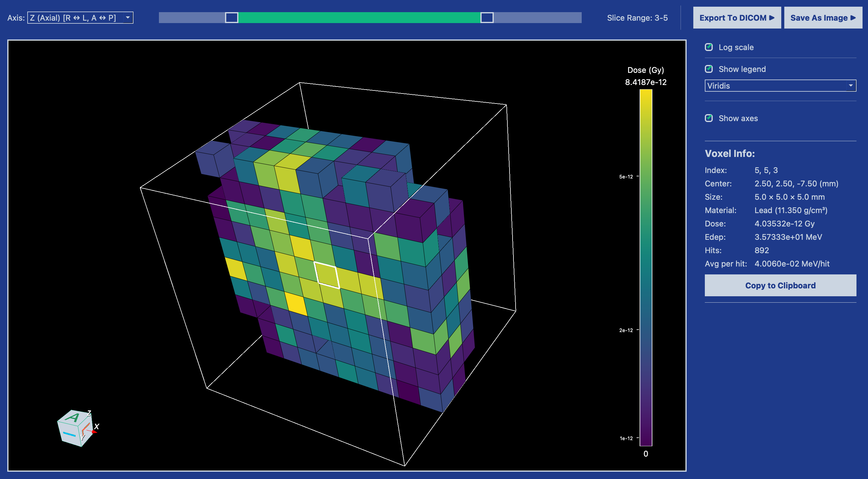Click the Avg per hit value 4.0060e-02 MeV/hit
Image resolution: width=868 pixels, height=479 pixels.
792,263
